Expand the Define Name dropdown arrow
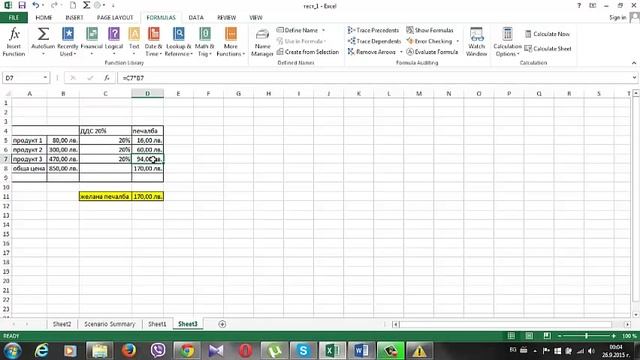This screenshot has width=640, height=360. (x=324, y=30)
